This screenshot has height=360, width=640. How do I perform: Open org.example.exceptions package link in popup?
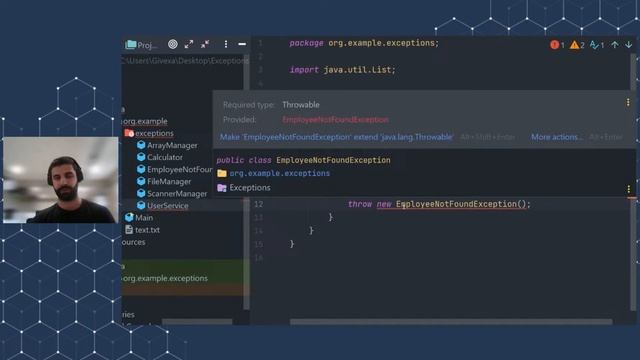[x=280, y=173]
